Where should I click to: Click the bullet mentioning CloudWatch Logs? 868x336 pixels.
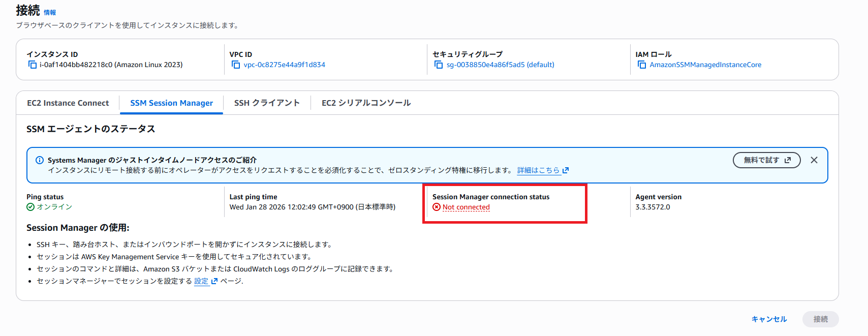coord(216,269)
